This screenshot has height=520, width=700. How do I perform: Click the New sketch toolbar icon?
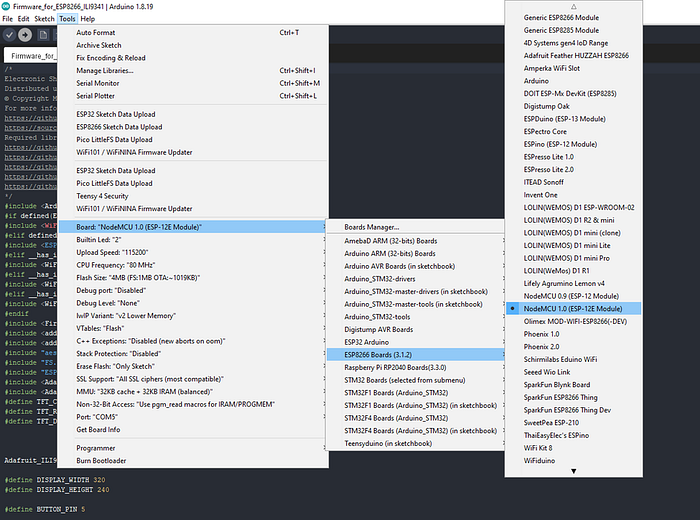coord(43,35)
